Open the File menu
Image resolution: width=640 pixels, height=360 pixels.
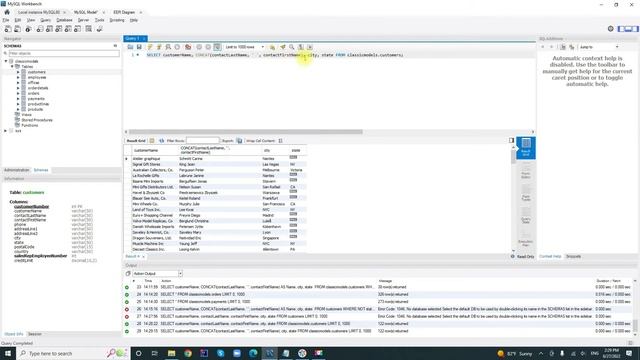click(6, 20)
